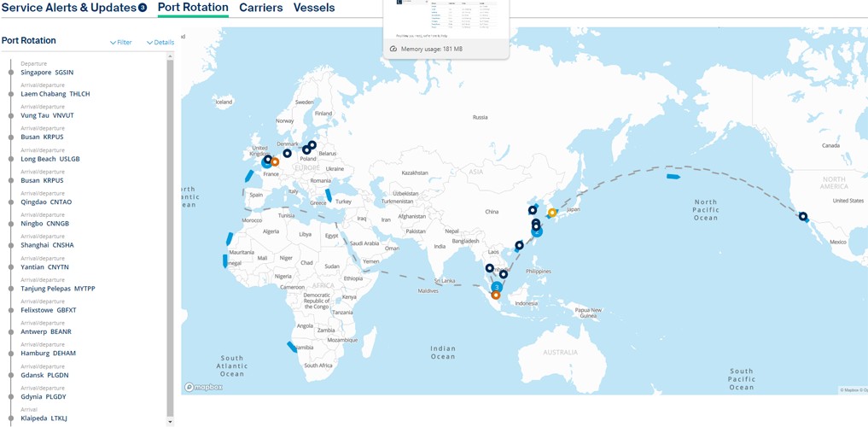Image resolution: width=868 pixels, height=427 pixels.
Task: Click the Long Beach port marker on map
Action: point(802,217)
